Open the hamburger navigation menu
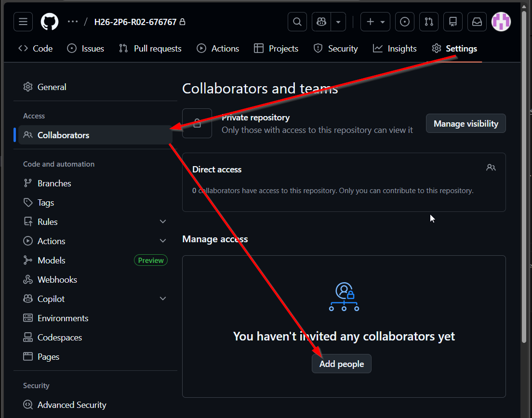 23,22
